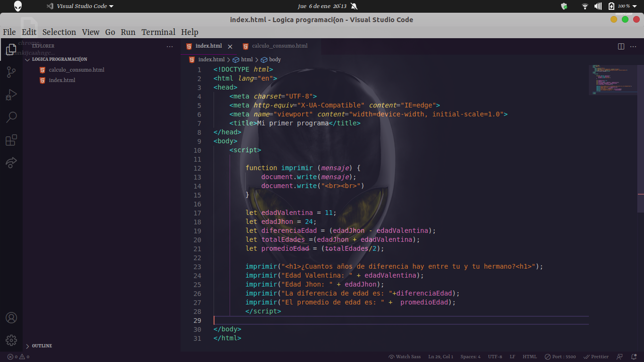Change file encoding UTF-8
This screenshot has height=362, width=644.
point(495,357)
